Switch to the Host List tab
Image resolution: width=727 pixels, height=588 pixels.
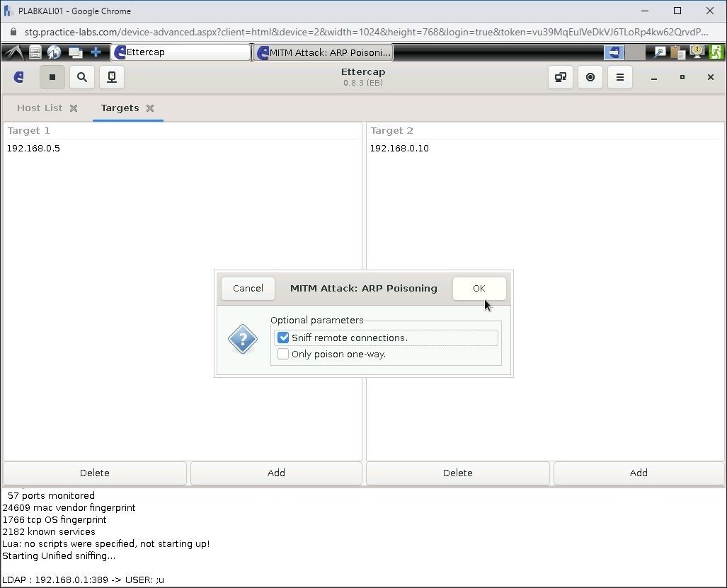39,108
